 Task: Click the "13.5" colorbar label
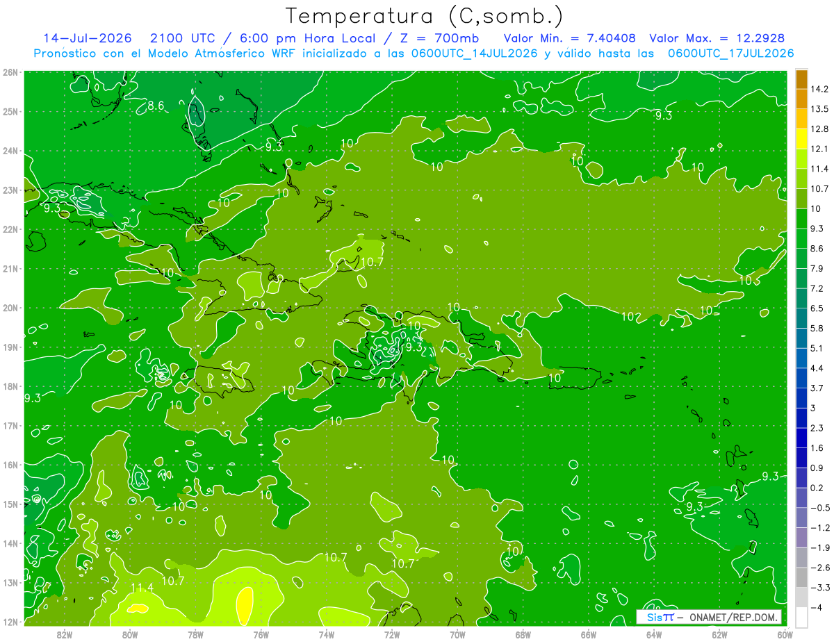[819, 109]
